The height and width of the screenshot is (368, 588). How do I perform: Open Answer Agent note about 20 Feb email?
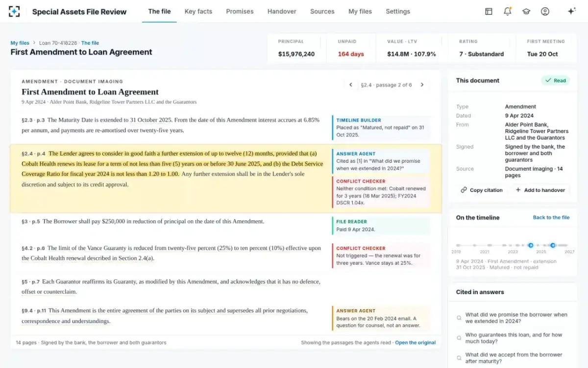[x=382, y=318]
